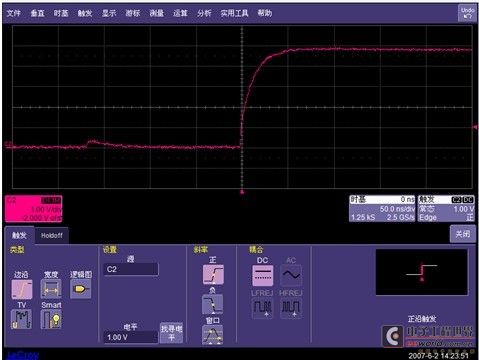Open the trigger source C2 dropdown

coord(131,269)
